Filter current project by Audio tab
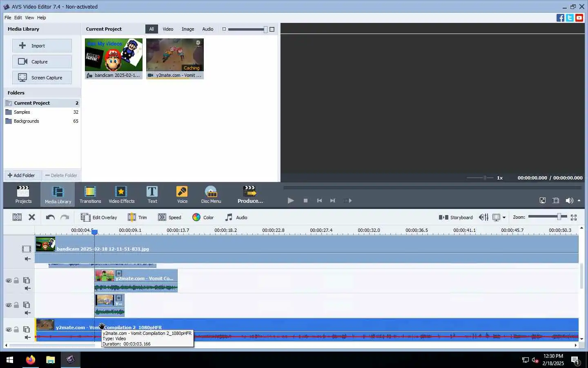Viewport: 588px width, 368px height. [208, 29]
